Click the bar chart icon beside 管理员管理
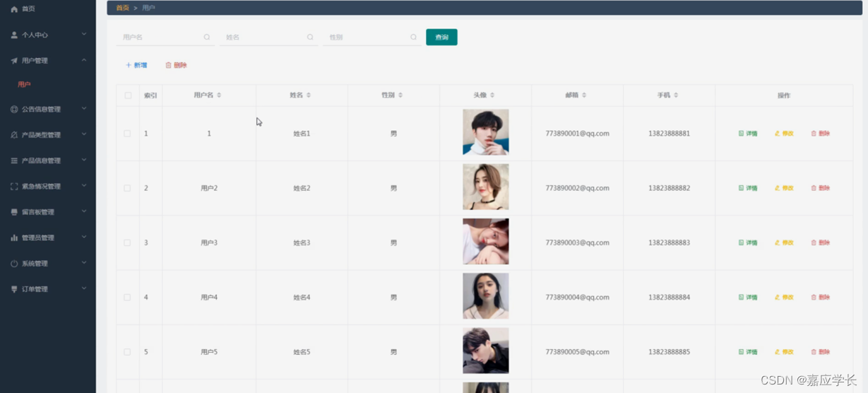This screenshot has height=393, width=868. [x=14, y=237]
